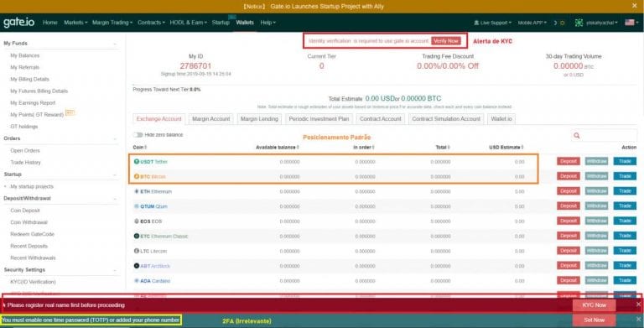Click the user account avatar icon
The image size is (644, 328).
(579, 23)
